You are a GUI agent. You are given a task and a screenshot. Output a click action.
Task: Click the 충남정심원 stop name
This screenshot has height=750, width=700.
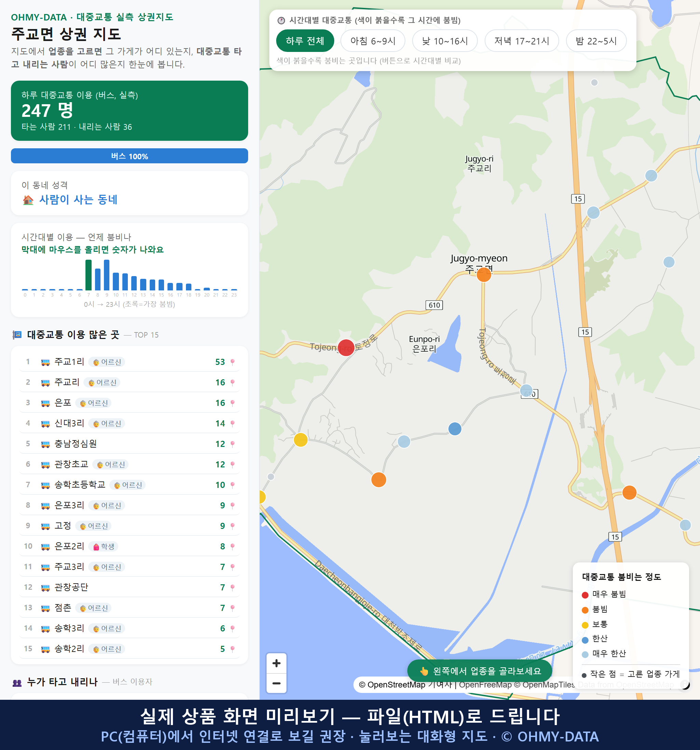[76, 444]
